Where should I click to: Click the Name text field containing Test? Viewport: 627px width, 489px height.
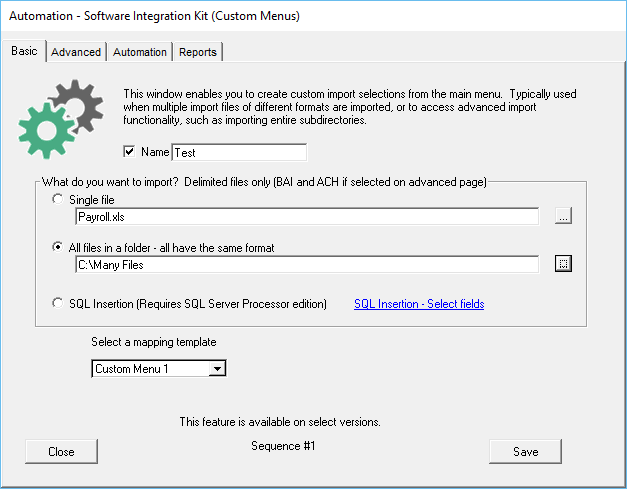[x=239, y=153]
